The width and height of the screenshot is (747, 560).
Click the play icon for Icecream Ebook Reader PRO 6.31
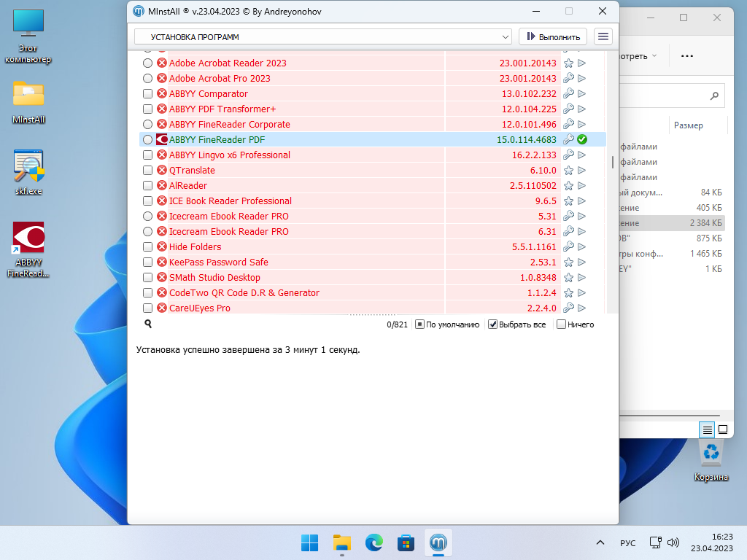(x=581, y=231)
